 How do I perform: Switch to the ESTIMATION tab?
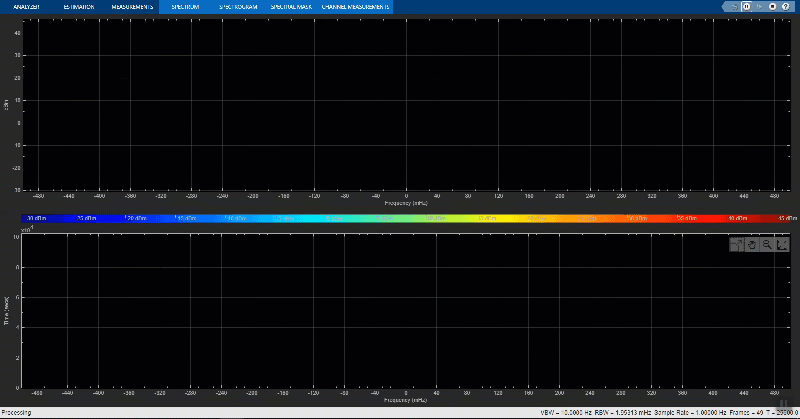(79, 7)
